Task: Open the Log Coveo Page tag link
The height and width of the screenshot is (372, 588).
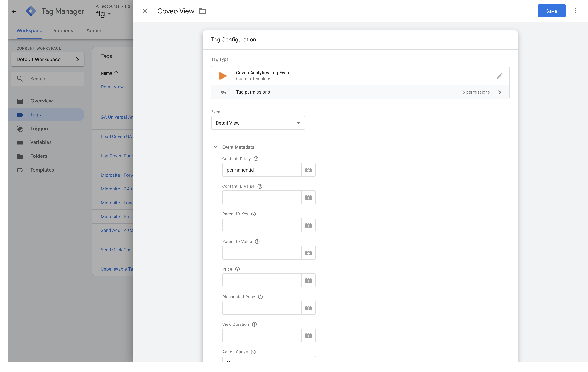Action: coord(116,156)
